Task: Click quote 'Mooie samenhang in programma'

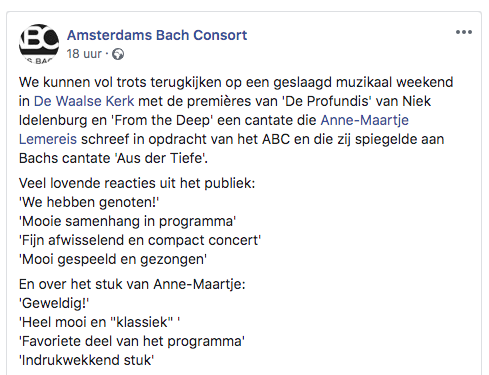Action: coord(128,221)
